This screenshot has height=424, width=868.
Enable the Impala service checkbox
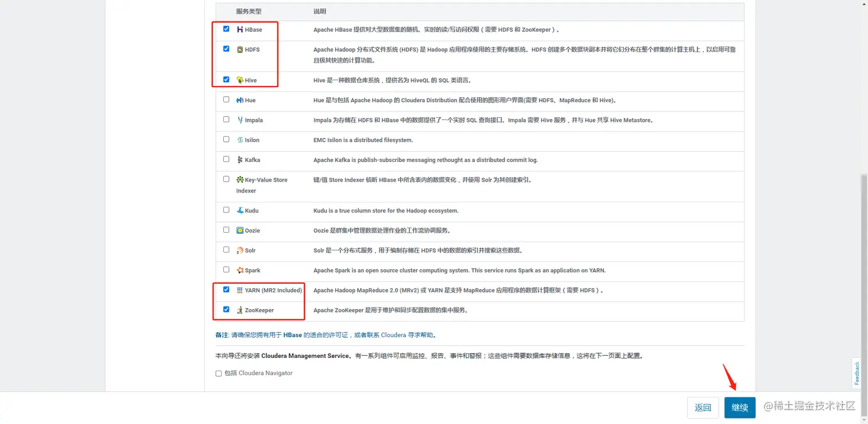pos(226,120)
